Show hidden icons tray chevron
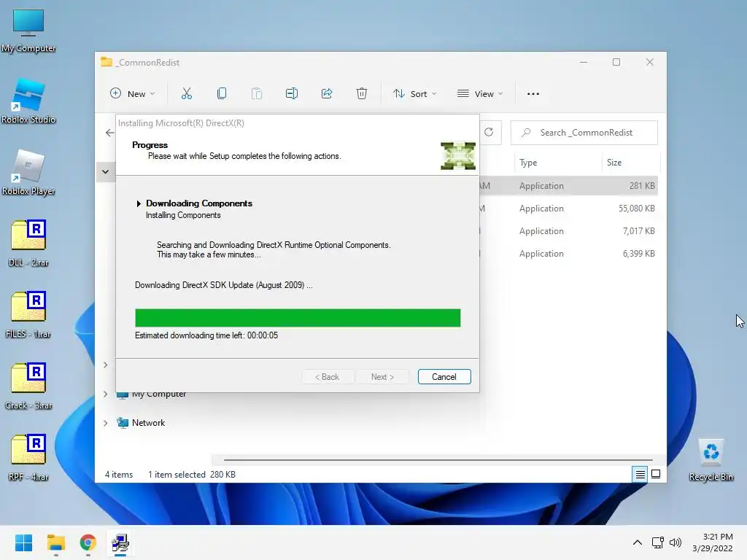Image resolution: width=747 pixels, height=560 pixels. [x=638, y=542]
